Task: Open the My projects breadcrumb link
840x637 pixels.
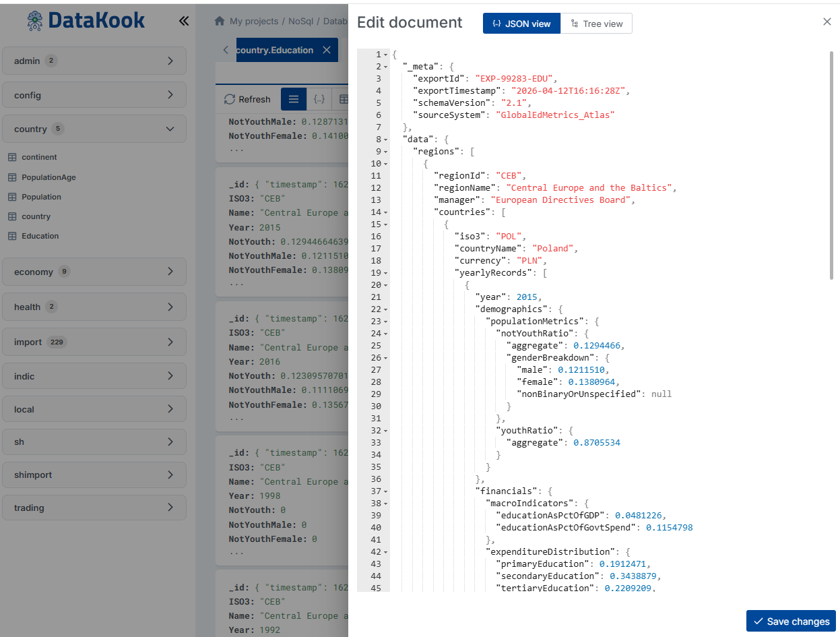Action: point(255,21)
